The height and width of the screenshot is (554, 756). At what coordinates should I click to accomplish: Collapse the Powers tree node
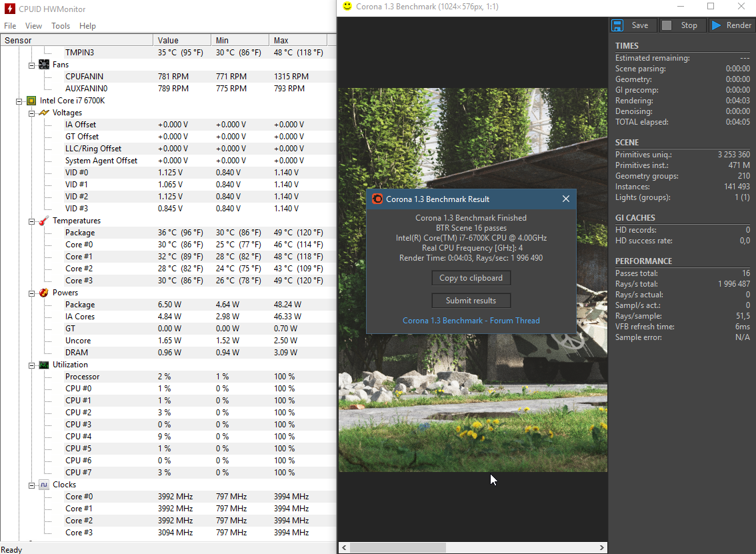coord(31,293)
